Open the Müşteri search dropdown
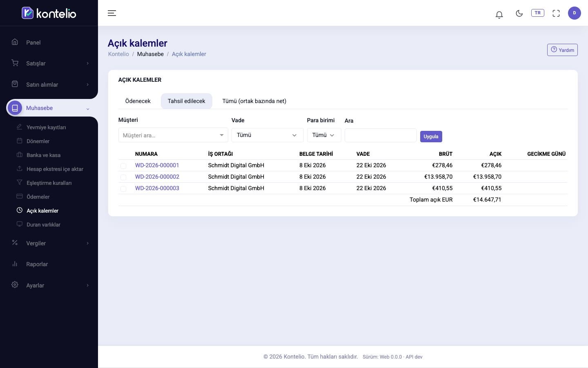 coord(173,135)
